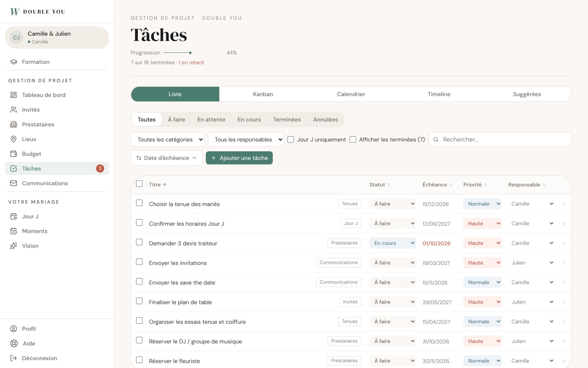Open status dropdown for Demander 3 devis traiteur
588x368 pixels.
pos(392,243)
